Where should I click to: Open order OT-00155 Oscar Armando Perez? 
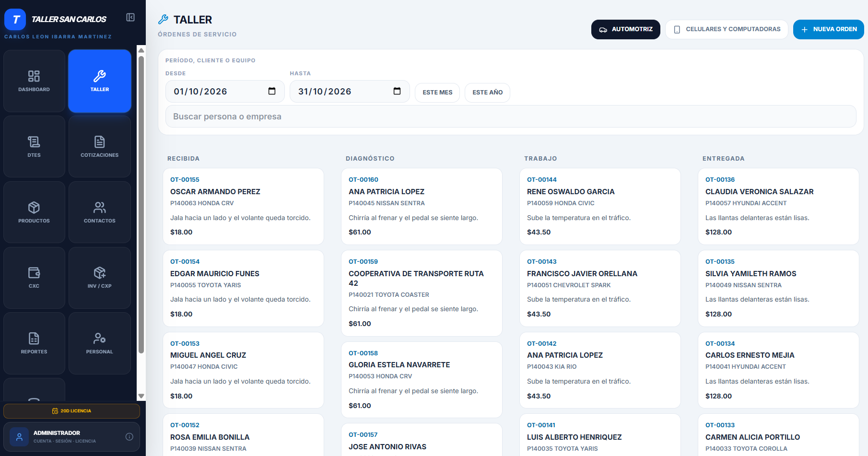pyautogui.click(x=243, y=206)
